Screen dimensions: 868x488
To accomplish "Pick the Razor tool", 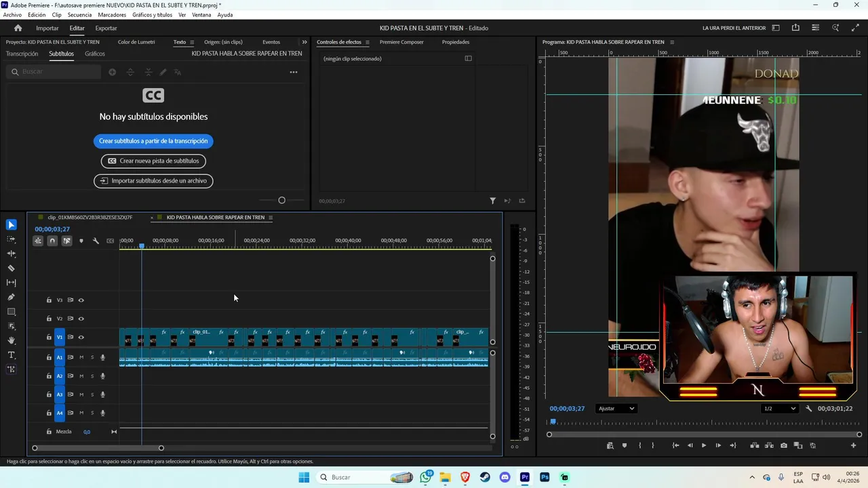I will 12,268.
